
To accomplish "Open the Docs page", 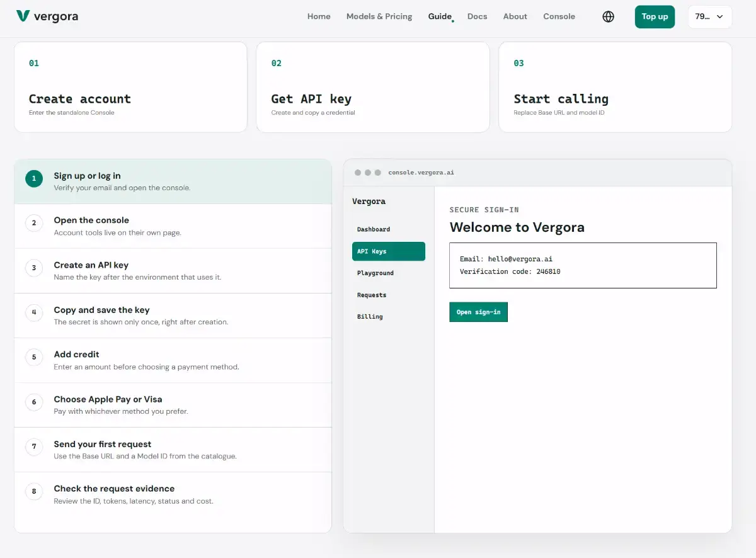I will [477, 16].
